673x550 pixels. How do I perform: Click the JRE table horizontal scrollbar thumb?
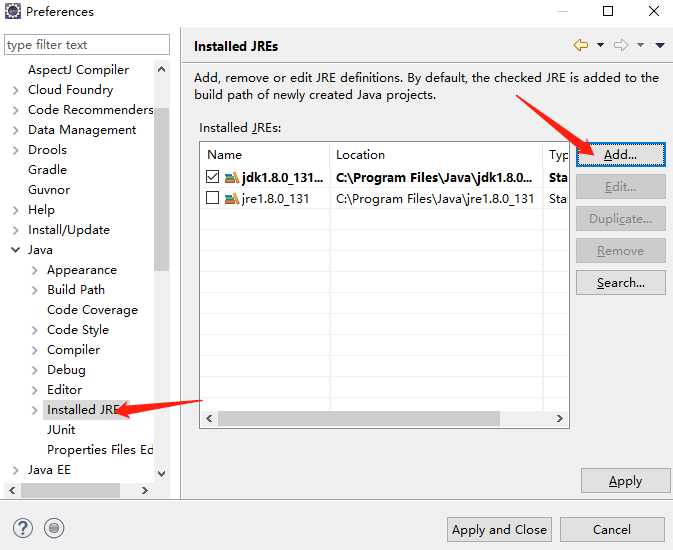[359, 418]
